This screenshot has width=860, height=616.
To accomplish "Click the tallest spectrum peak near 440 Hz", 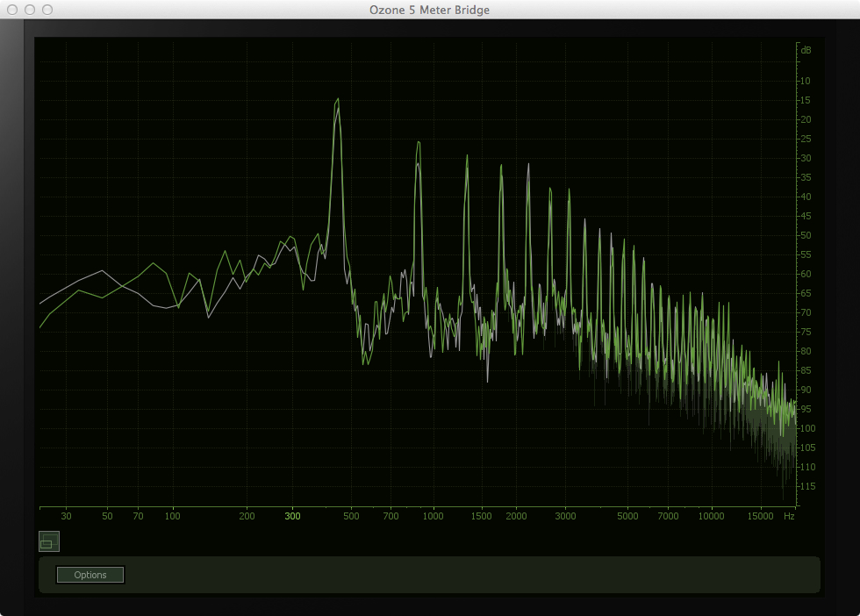I will (337, 100).
